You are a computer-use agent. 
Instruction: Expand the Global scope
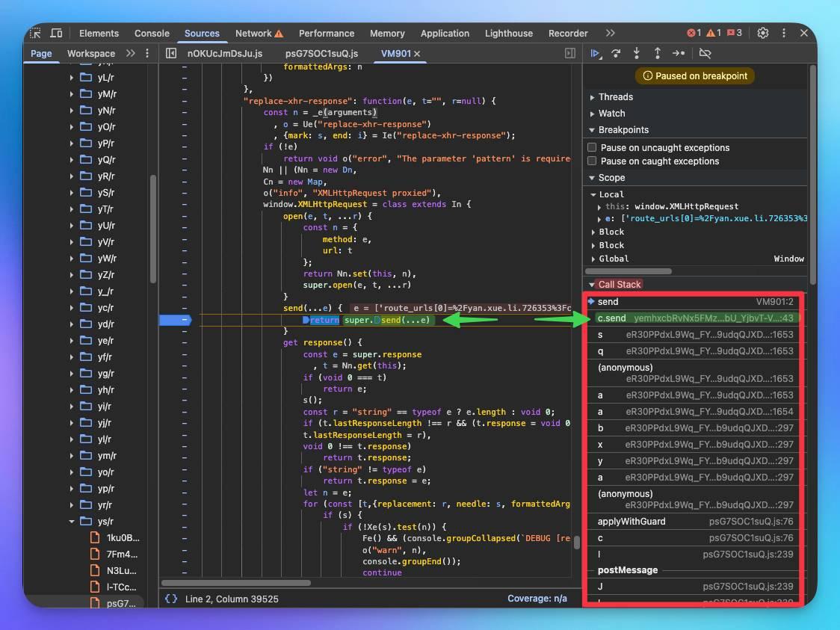(x=593, y=259)
